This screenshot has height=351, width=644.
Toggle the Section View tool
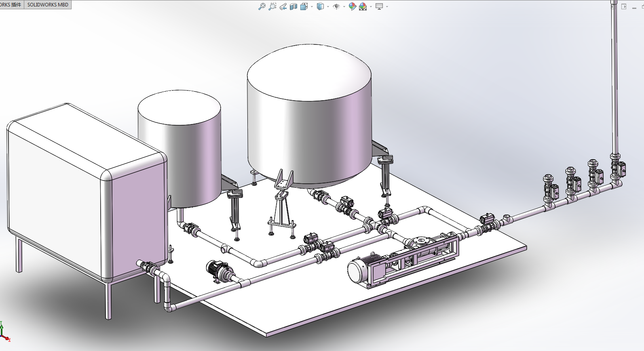[293, 6]
